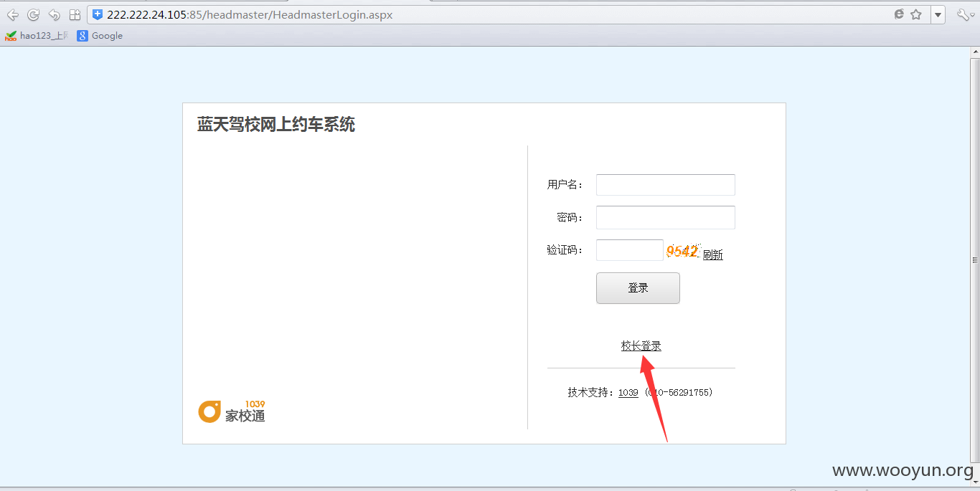
Task: Open the 校长登录 link
Action: (x=641, y=346)
